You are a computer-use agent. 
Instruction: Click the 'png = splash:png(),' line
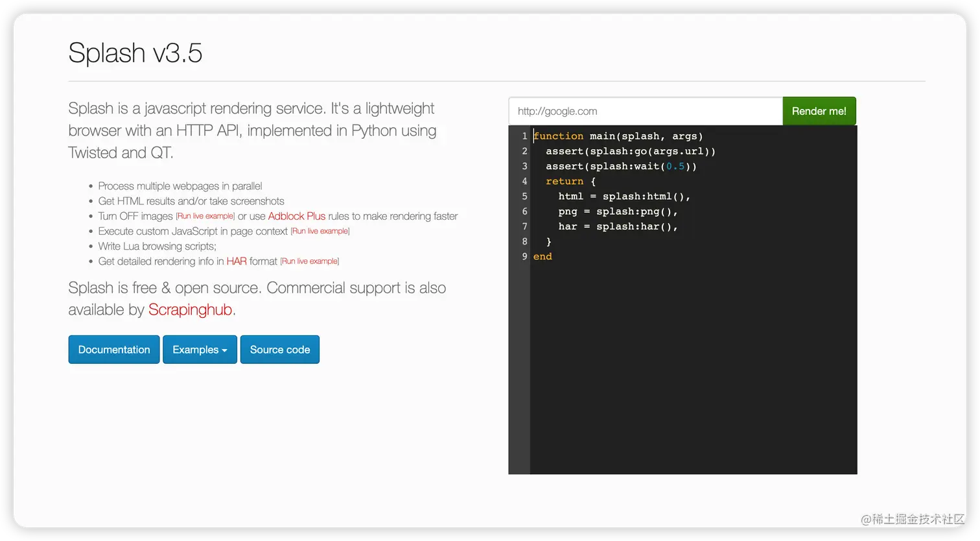pyautogui.click(x=618, y=211)
